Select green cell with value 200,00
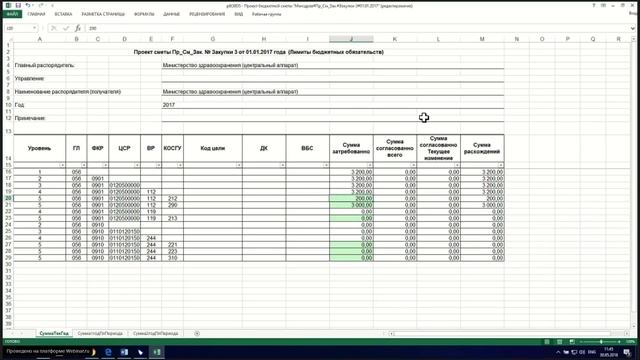The height and width of the screenshot is (360, 640). (351, 198)
